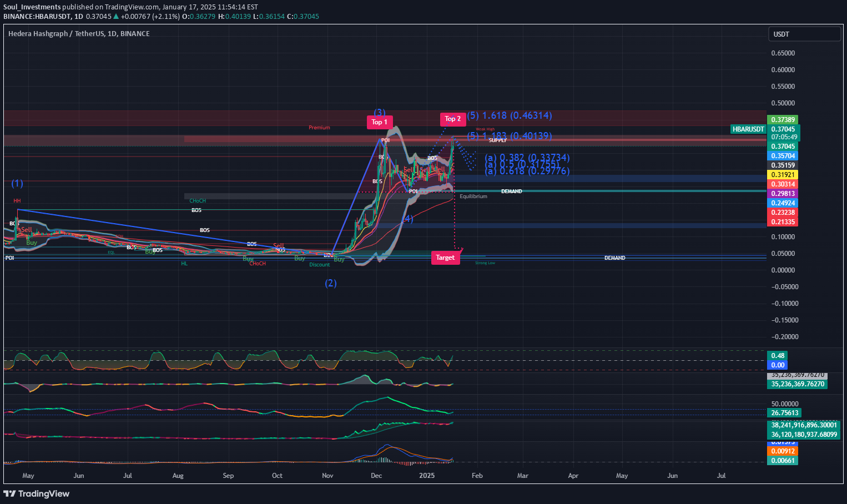The height and width of the screenshot is (504, 847).
Task: Click the pink Target label
Action: coord(445,258)
